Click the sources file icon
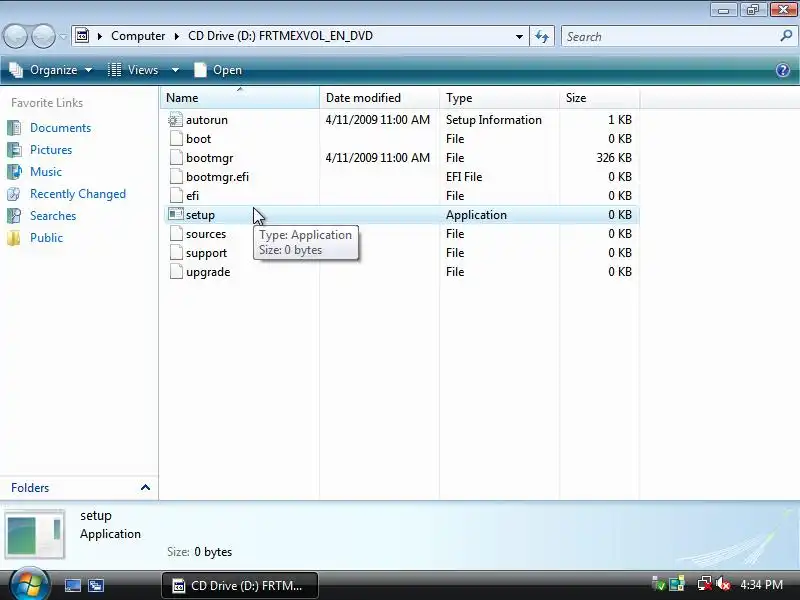The image size is (800, 600). coord(176,234)
